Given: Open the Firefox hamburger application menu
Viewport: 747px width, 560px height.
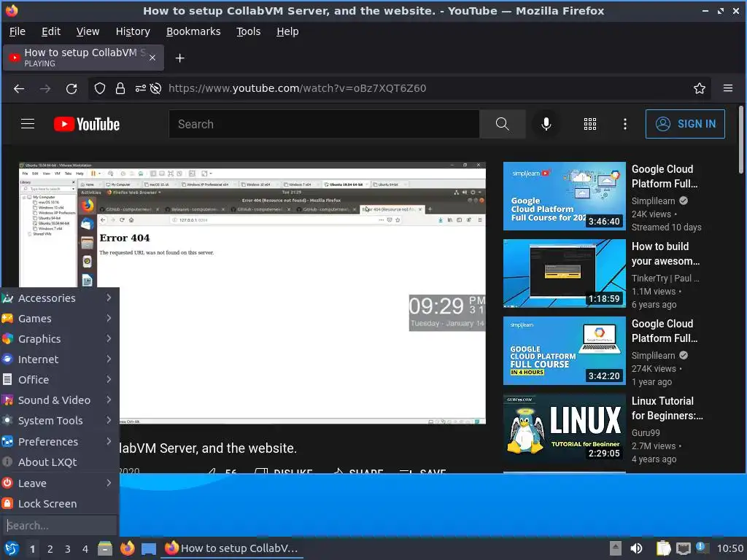Looking at the screenshot, I should coord(728,88).
